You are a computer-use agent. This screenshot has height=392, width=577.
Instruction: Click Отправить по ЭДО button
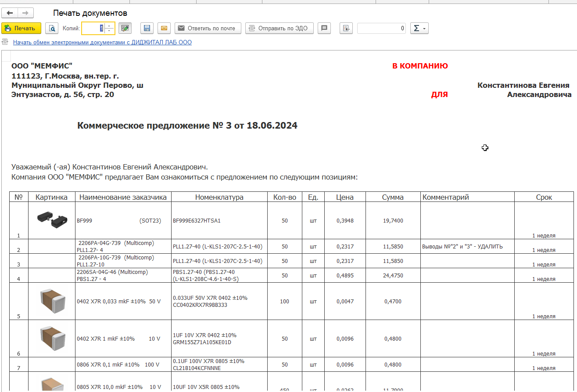tap(279, 29)
